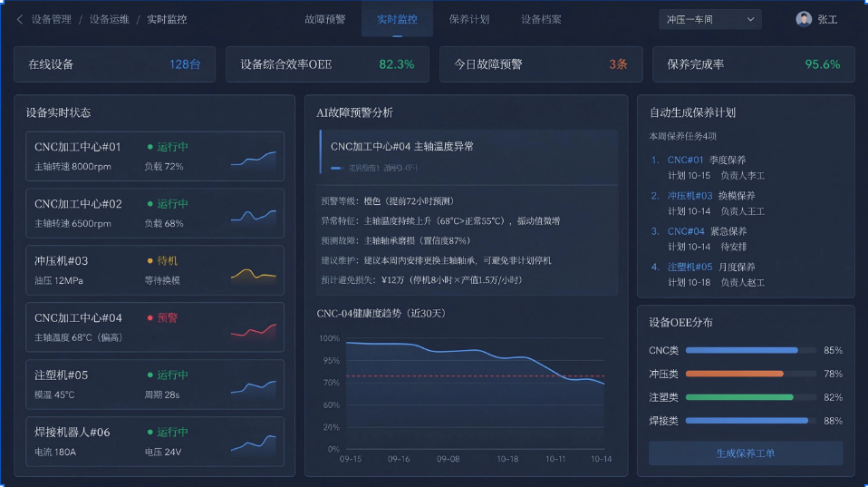Open 今日故障预警 3条 card
The image size is (868, 487).
541,64
